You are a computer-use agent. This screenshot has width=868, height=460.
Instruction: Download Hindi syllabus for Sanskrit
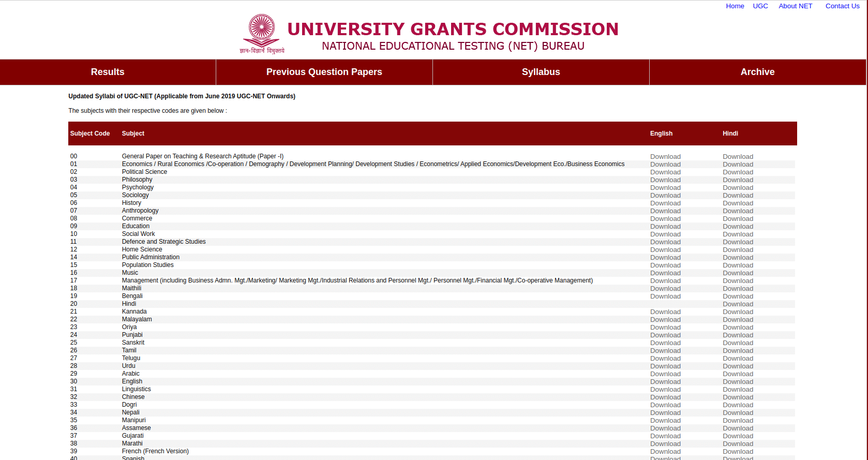click(738, 343)
